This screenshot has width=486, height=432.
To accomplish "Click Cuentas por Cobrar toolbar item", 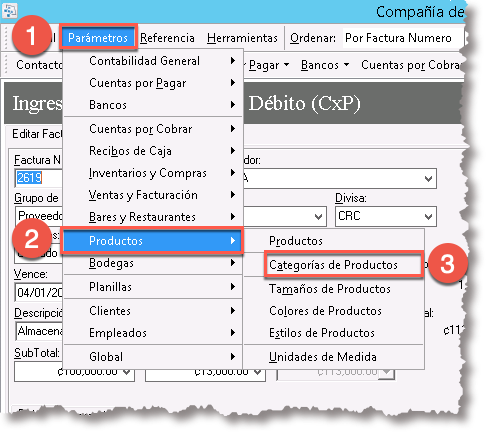I will pyautogui.click(x=411, y=65).
